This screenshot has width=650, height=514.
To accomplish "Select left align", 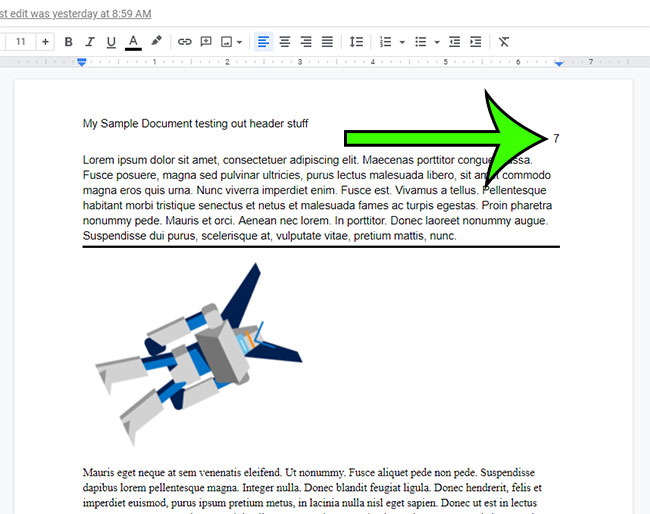I will point(263,42).
